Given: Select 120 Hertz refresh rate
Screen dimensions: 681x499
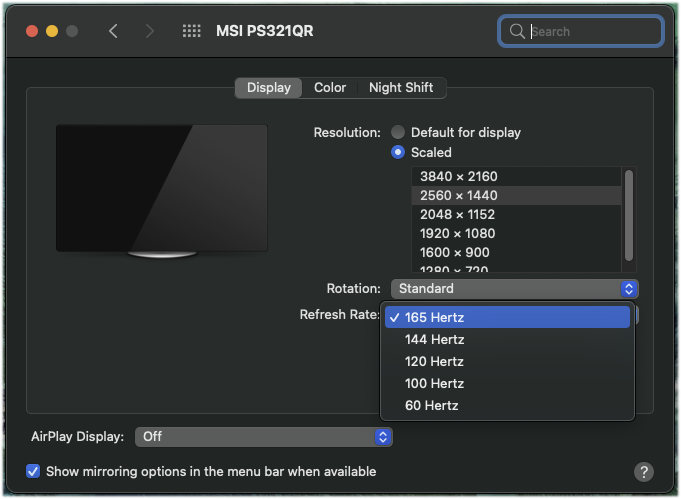Looking at the screenshot, I should tap(507, 362).
